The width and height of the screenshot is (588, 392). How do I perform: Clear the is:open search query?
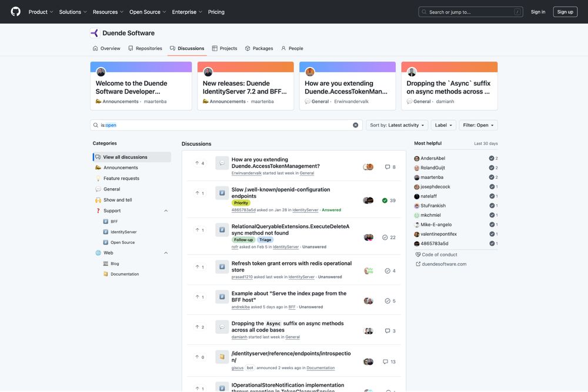[x=356, y=125]
